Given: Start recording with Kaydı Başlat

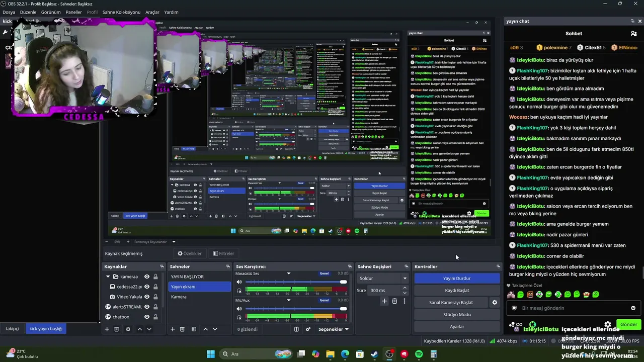Looking at the screenshot, I should coord(457,290).
